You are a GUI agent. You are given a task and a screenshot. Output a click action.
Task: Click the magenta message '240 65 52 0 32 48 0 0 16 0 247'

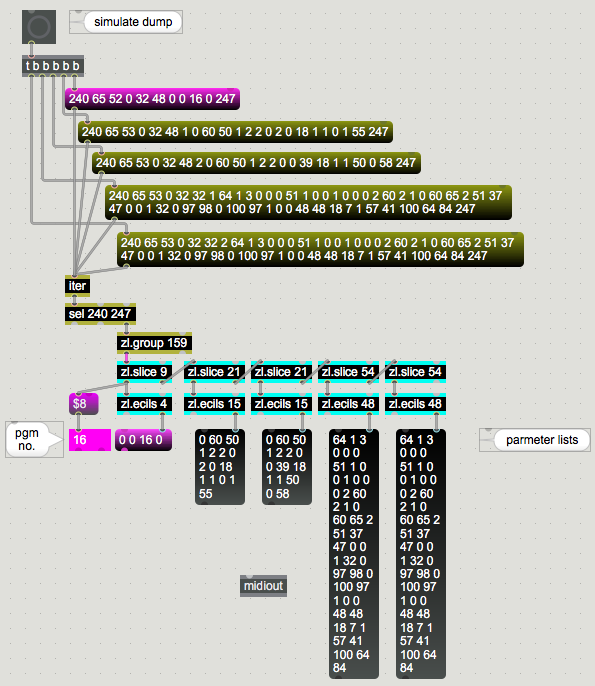(152, 99)
